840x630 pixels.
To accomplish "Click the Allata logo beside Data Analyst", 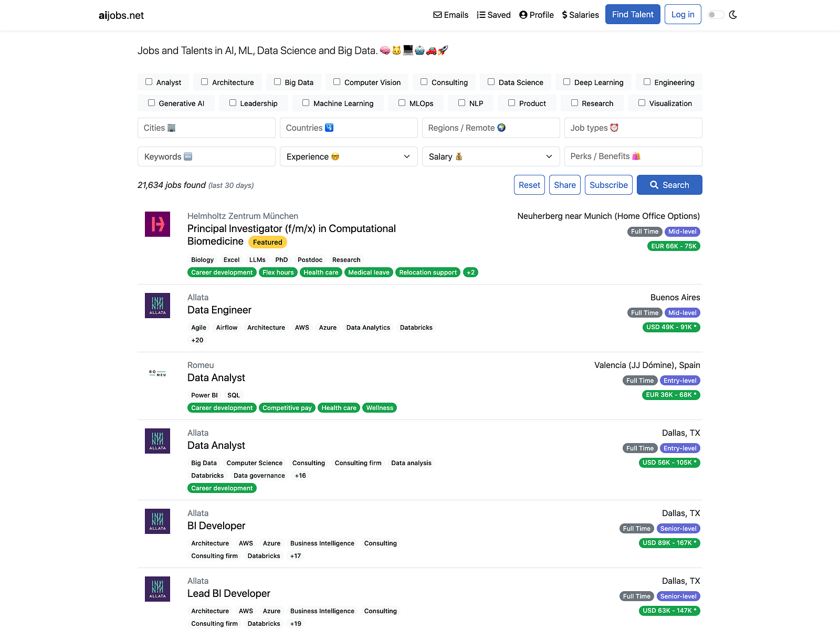I will (x=157, y=441).
